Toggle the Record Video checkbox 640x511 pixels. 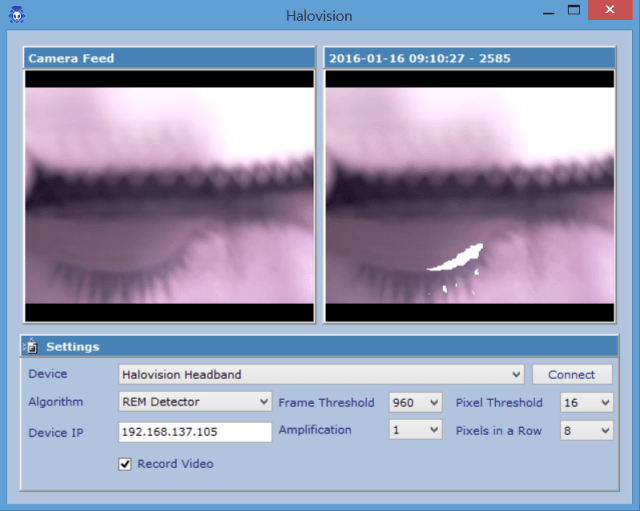[125, 464]
